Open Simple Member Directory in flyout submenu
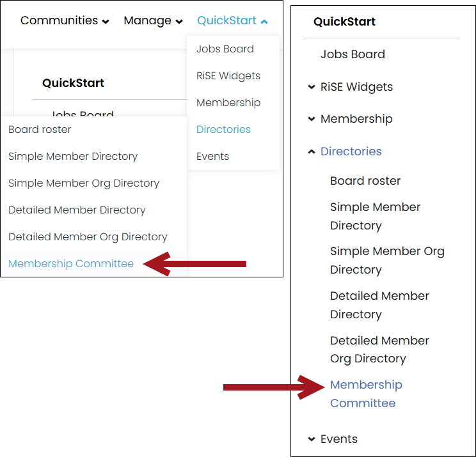 tap(73, 157)
